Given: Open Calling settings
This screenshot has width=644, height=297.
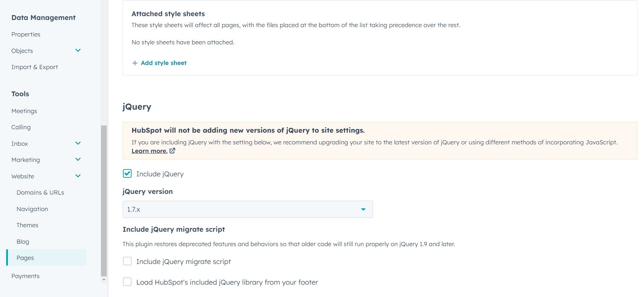Looking at the screenshot, I should 21,127.
